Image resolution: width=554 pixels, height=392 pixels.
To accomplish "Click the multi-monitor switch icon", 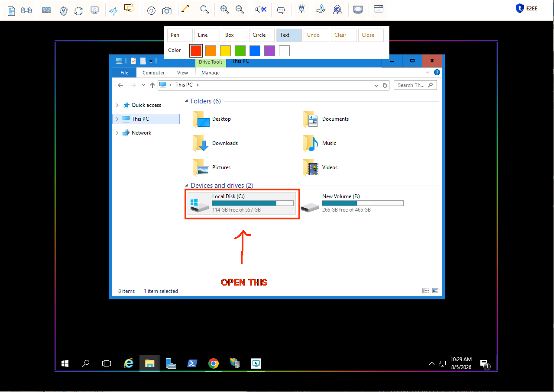I will [x=129, y=9].
